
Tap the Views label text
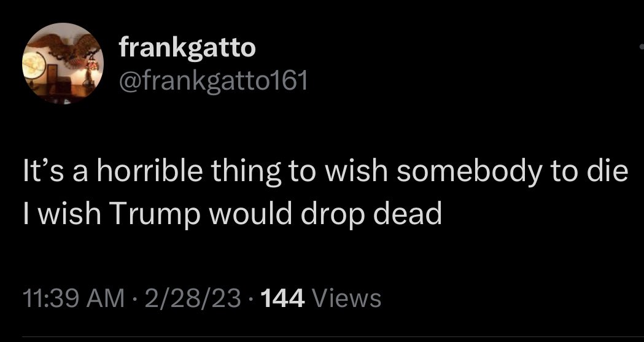(x=347, y=298)
